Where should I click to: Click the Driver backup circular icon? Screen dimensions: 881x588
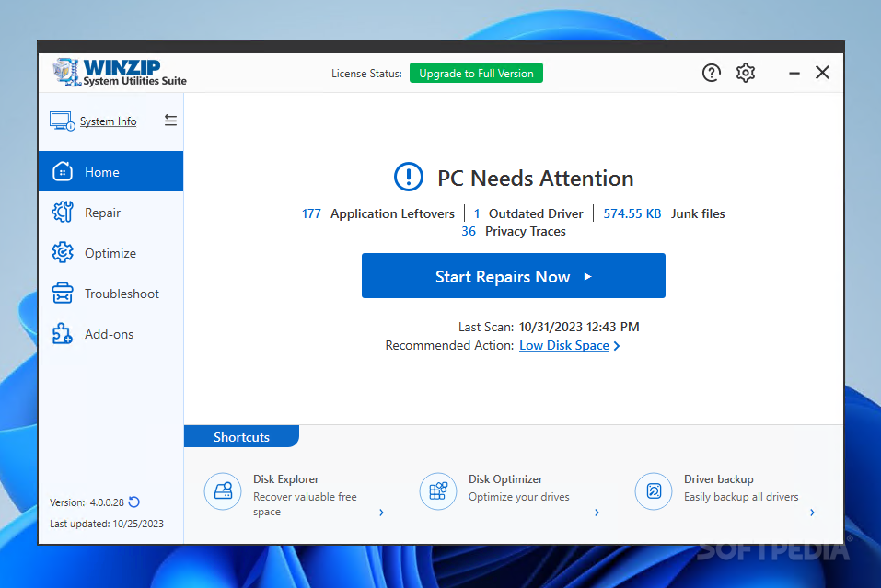654,490
